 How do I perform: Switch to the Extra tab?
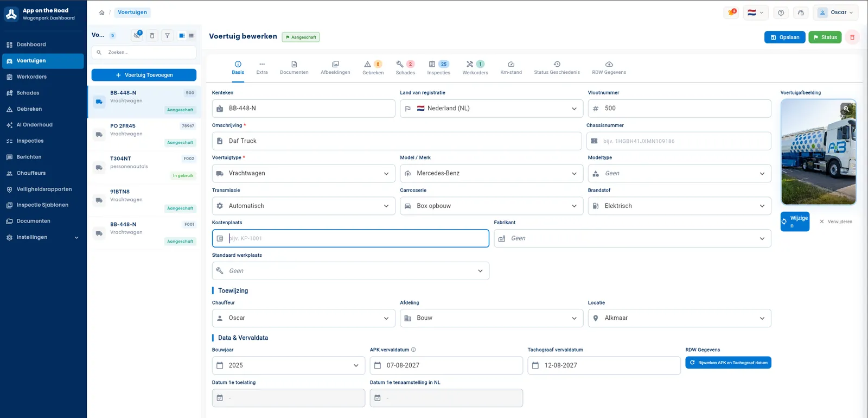tap(262, 68)
